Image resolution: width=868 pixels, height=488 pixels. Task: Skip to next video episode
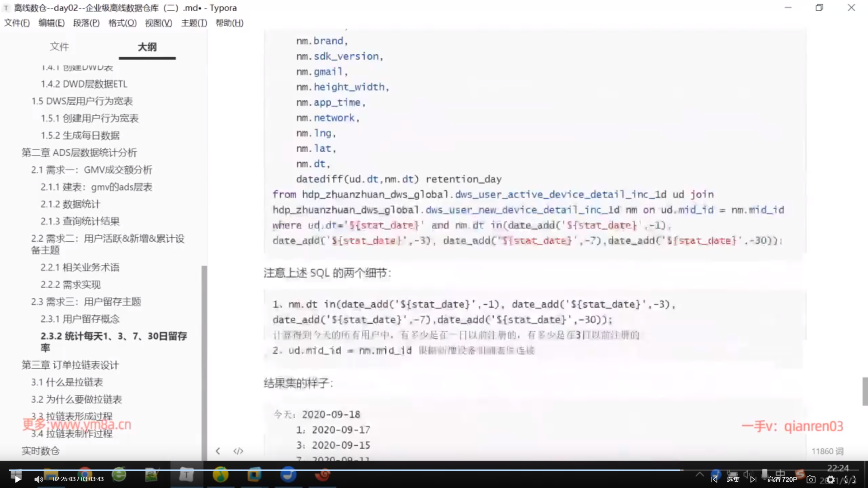point(753,479)
